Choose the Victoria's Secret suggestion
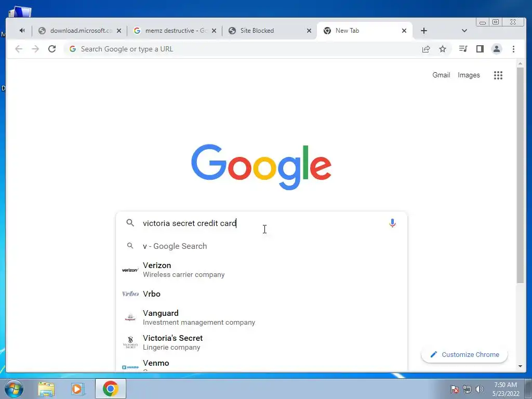 click(x=261, y=342)
